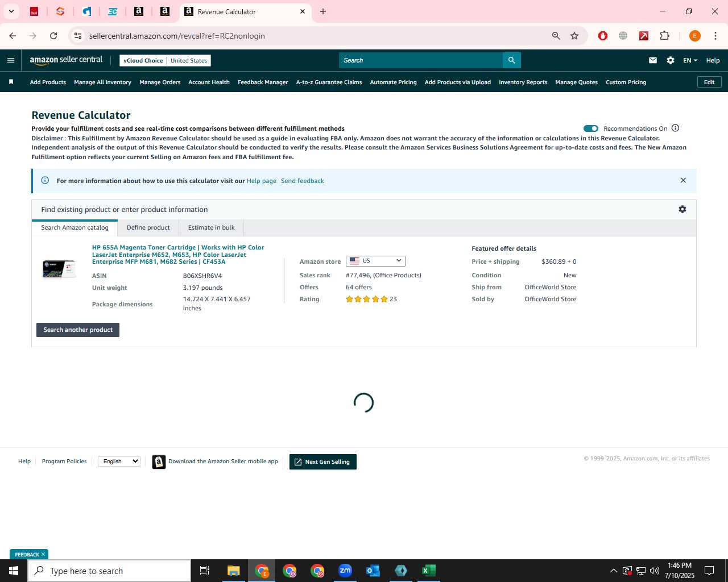Open Windows Start menu
This screenshot has height=582, width=728.
(x=14, y=571)
